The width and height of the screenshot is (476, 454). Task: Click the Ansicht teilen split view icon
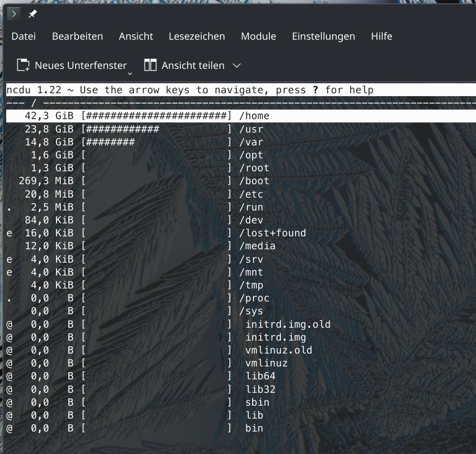tap(150, 65)
